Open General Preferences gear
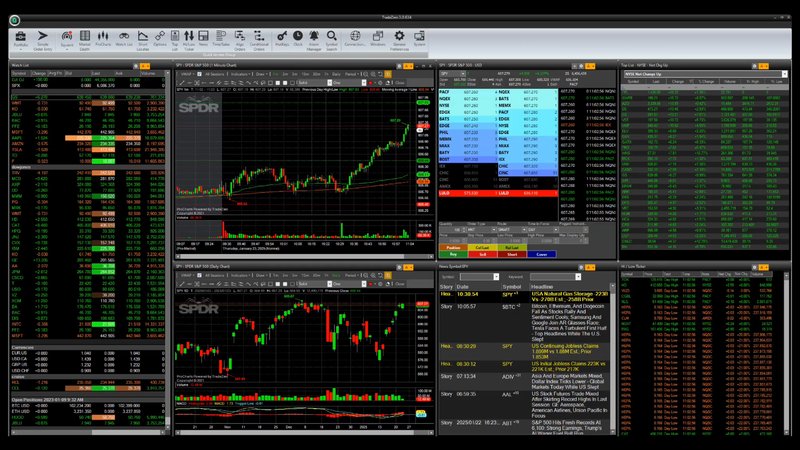Screen dimensions: 800x450 click(x=399, y=40)
